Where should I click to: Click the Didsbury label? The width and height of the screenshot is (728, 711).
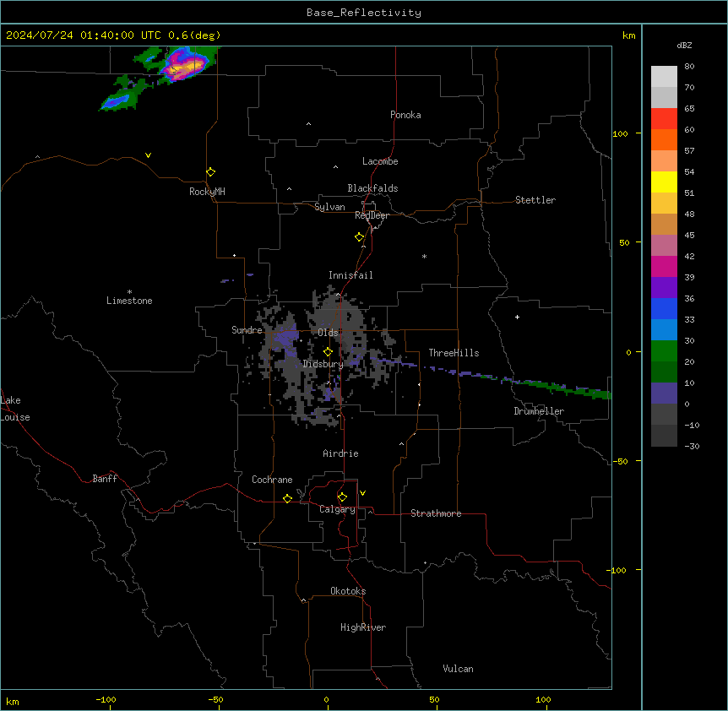(323, 364)
